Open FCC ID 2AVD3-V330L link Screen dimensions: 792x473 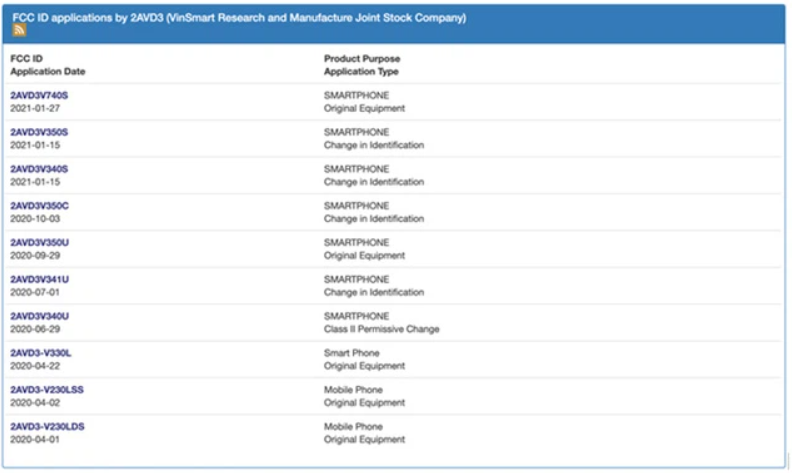pos(40,353)
